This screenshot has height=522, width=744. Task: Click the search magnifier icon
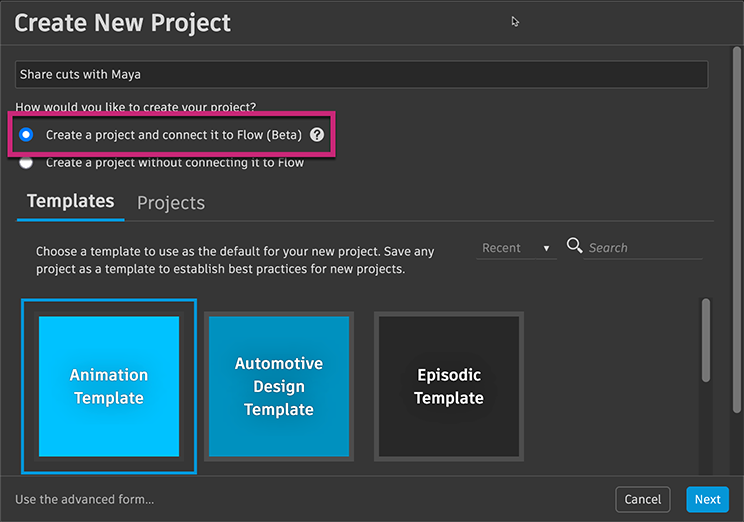pyautogui.click(x=574, y=246)
